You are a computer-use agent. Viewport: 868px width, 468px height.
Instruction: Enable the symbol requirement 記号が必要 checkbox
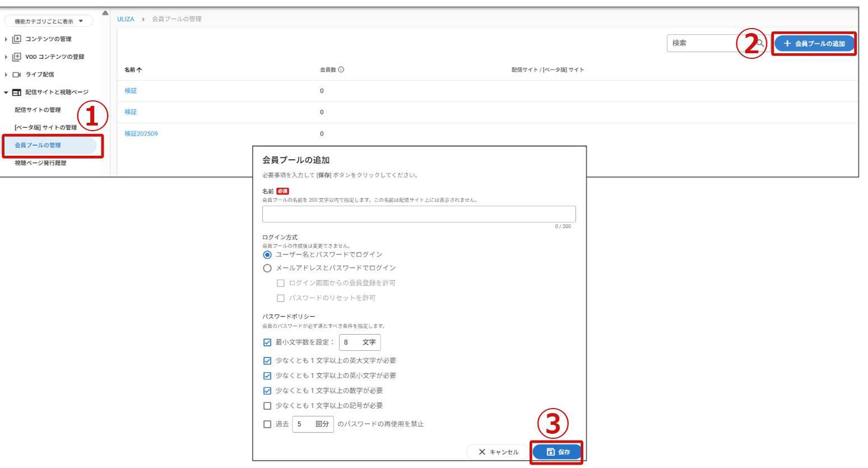267,406
